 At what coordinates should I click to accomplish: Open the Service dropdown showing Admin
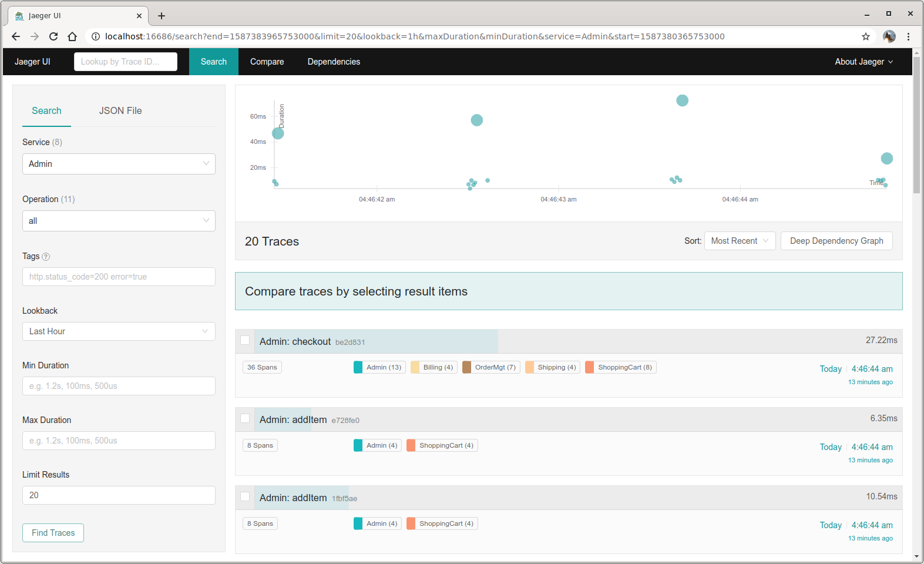point(119,164)
